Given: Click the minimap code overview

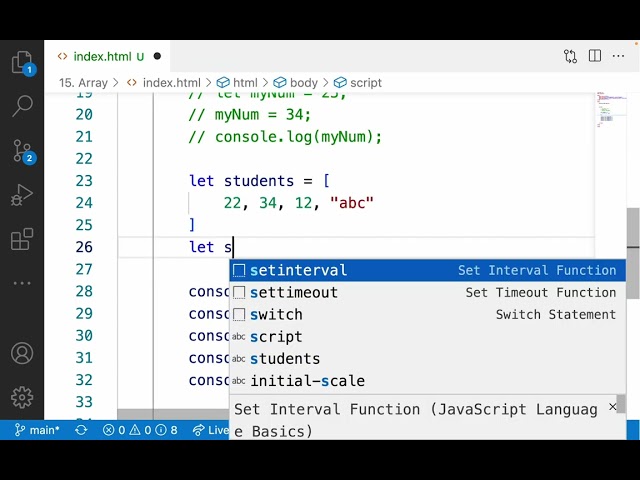Looking at the screenshot, I should tap(610, 110).
